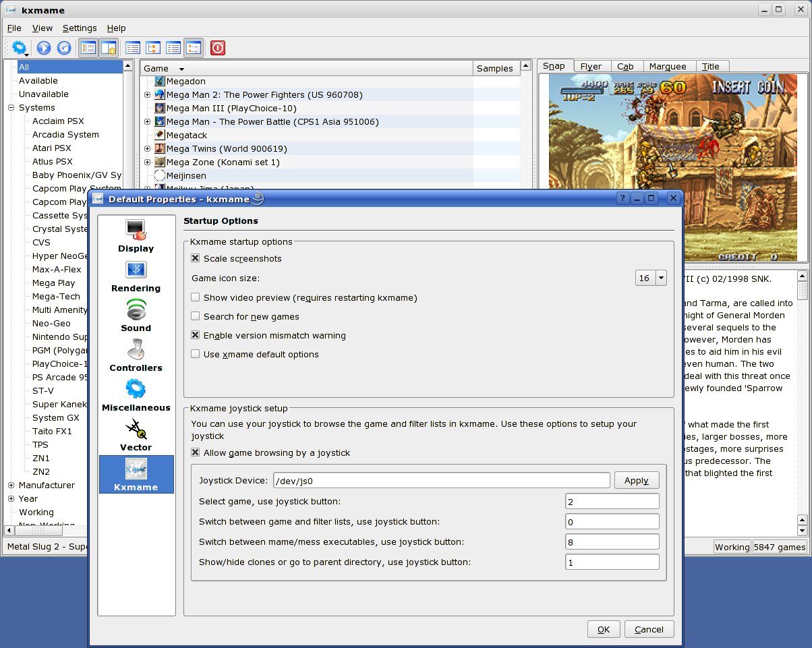Viewport: 812px width, 648px height.
Task: Select Display section in properties dialog
Action: point(136,236)
